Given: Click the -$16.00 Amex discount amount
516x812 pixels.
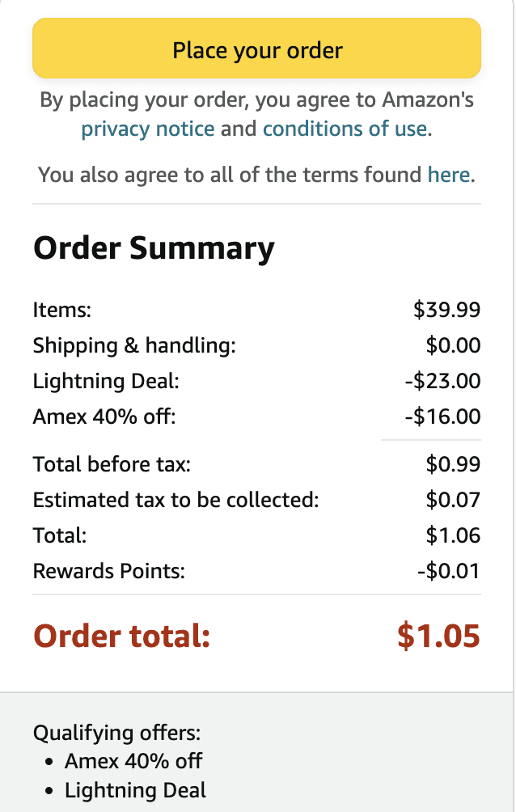Looking at the screenshot, I should [442, 417].
